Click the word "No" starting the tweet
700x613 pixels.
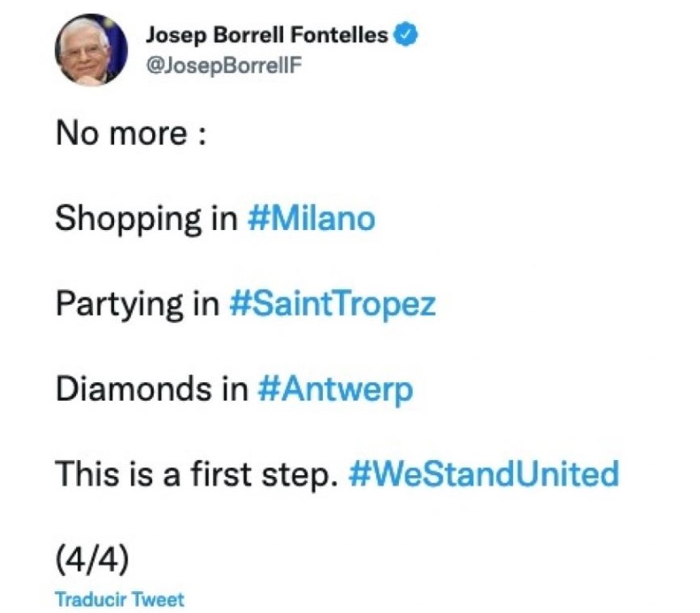click(74, 134)
